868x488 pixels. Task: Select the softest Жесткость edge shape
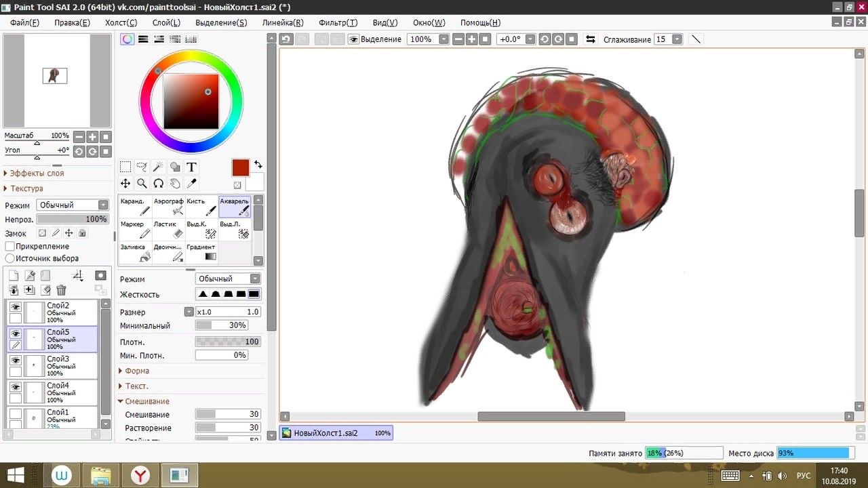coord(203,294)
